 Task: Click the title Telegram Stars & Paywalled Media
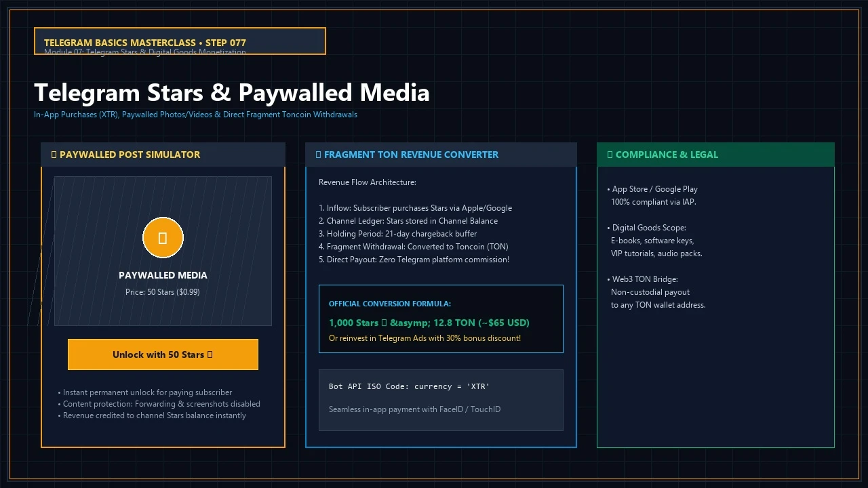[x=232, y=92]
